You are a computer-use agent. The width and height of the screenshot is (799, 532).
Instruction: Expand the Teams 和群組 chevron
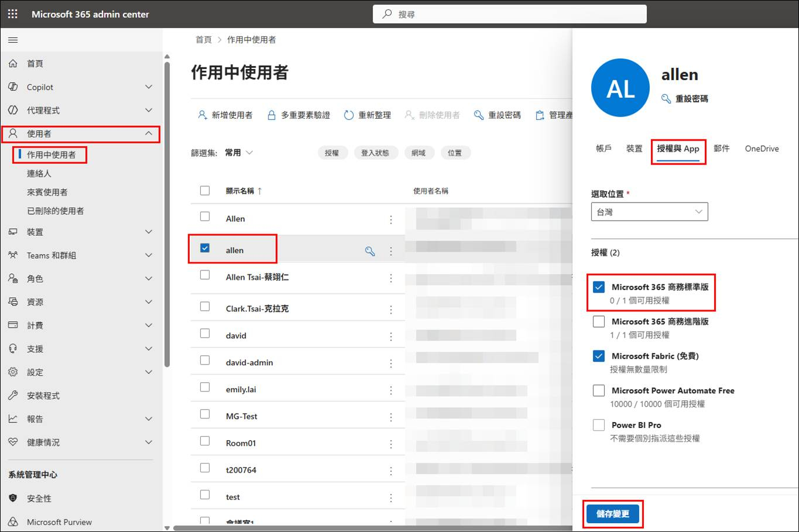tap(149, 255)
